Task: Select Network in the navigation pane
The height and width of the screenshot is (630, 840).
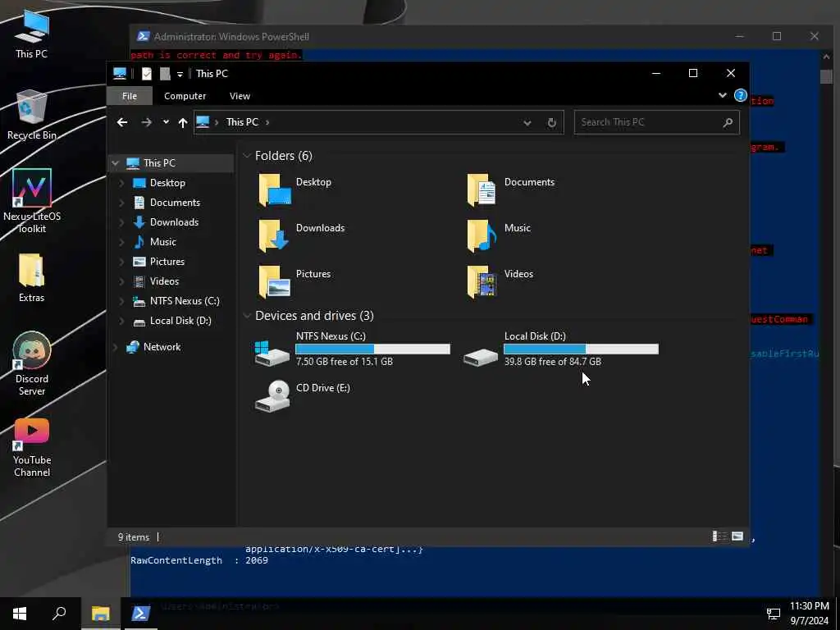Action: point(162,347)
